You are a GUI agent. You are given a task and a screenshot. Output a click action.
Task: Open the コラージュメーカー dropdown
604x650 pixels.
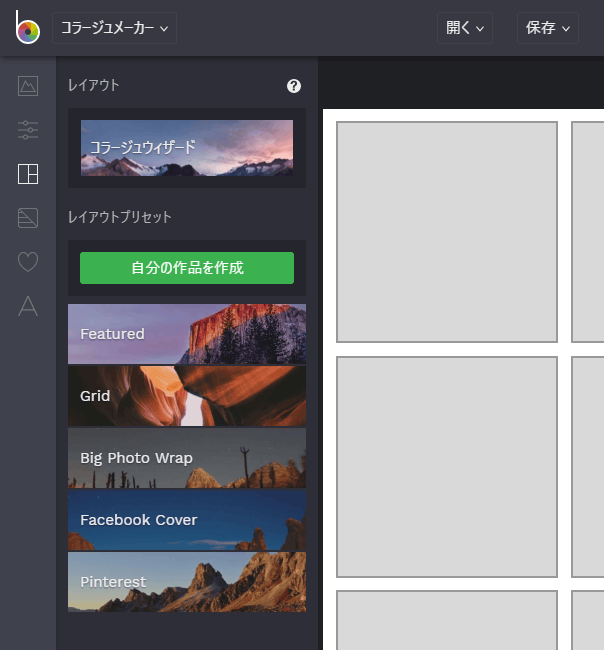point(114,28)
